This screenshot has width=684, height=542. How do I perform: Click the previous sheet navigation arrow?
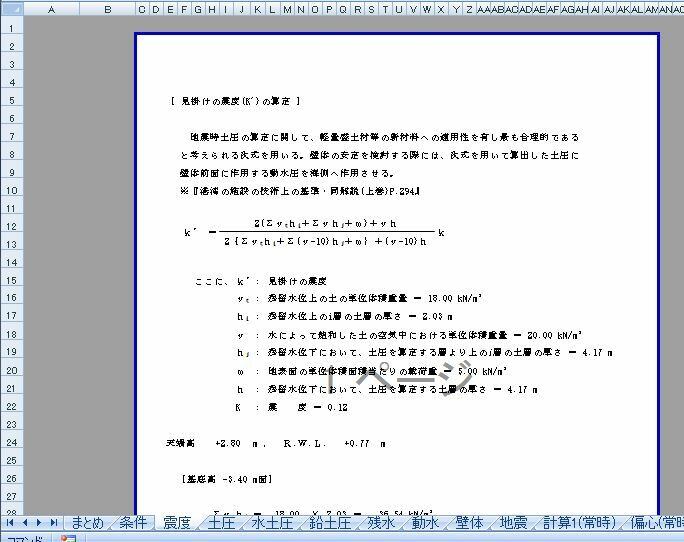(25, 522)
